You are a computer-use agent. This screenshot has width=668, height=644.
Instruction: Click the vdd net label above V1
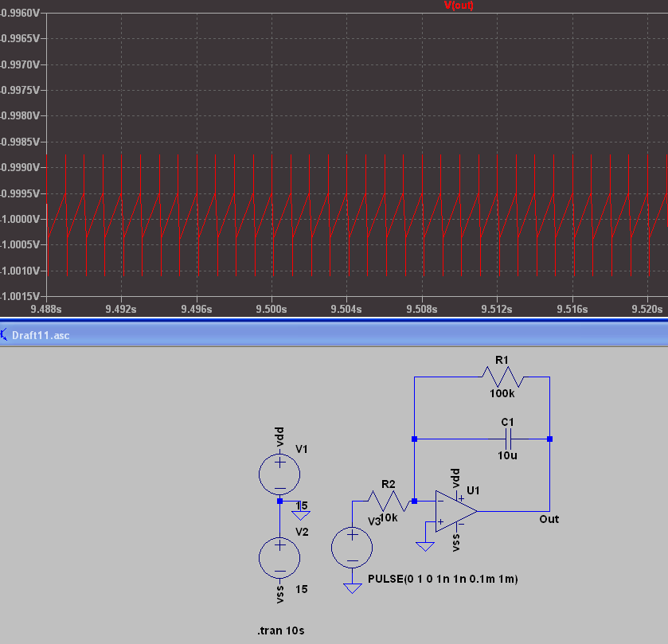(279, 436)
